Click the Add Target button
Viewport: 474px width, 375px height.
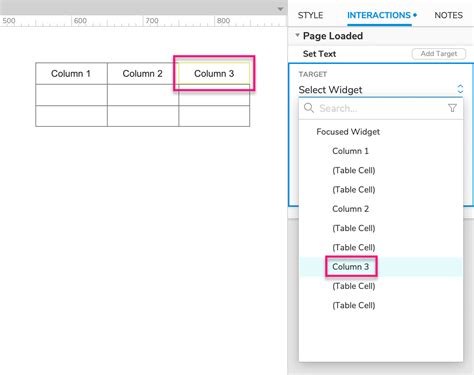pos(439,54)
